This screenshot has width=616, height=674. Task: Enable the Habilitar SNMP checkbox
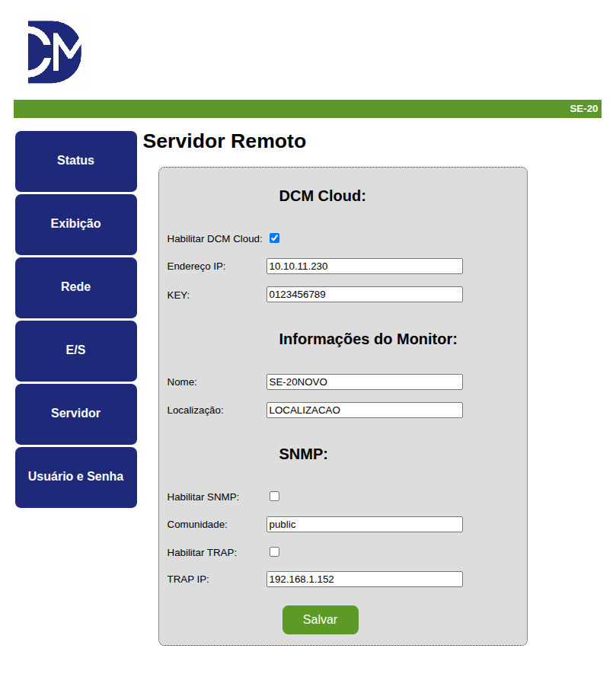275,497
